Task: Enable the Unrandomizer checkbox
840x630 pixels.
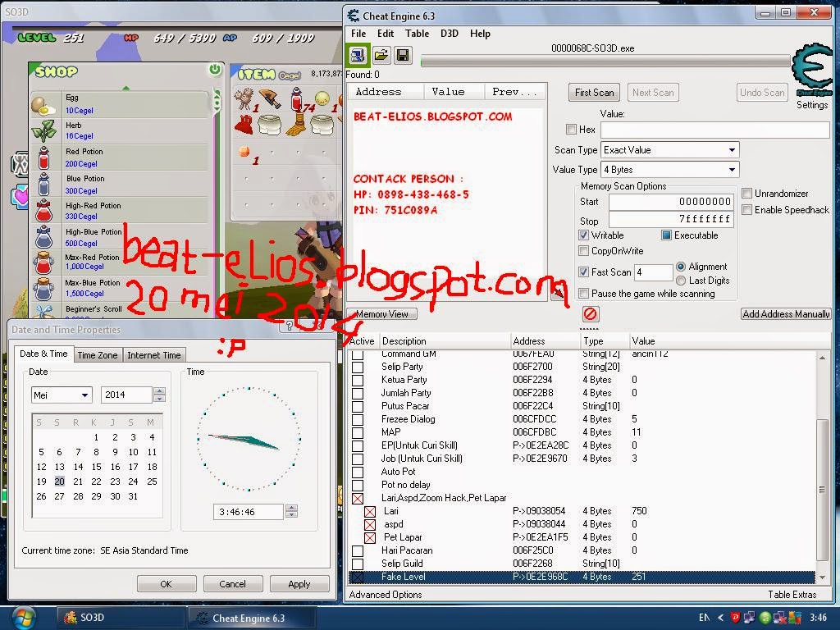Action: [x=746, y=193]
